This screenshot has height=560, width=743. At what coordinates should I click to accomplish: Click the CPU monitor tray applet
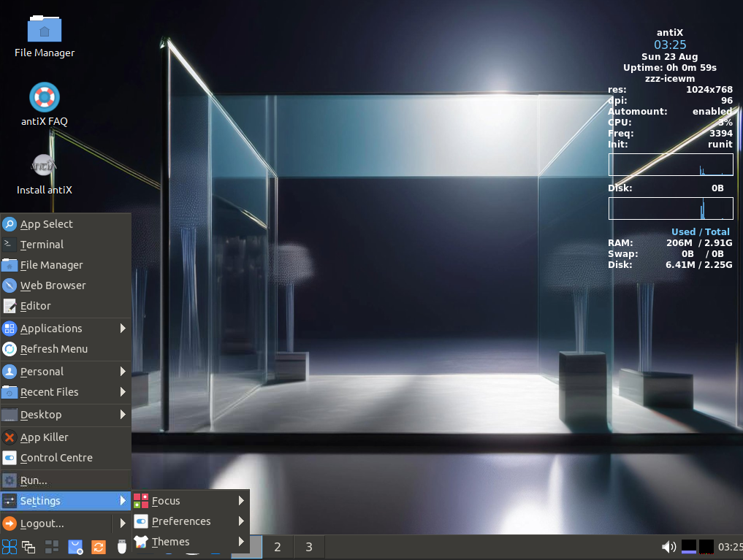pyautogui.click(x=706, y=547)
